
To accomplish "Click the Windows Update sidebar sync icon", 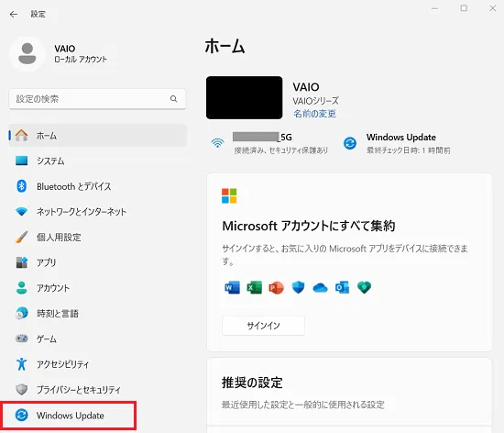I will click(22, 415).
